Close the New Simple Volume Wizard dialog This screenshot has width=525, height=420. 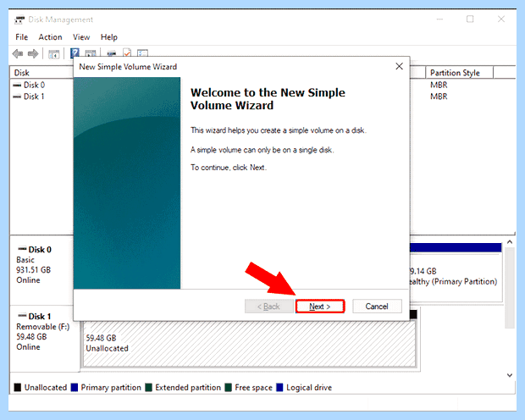399,66
